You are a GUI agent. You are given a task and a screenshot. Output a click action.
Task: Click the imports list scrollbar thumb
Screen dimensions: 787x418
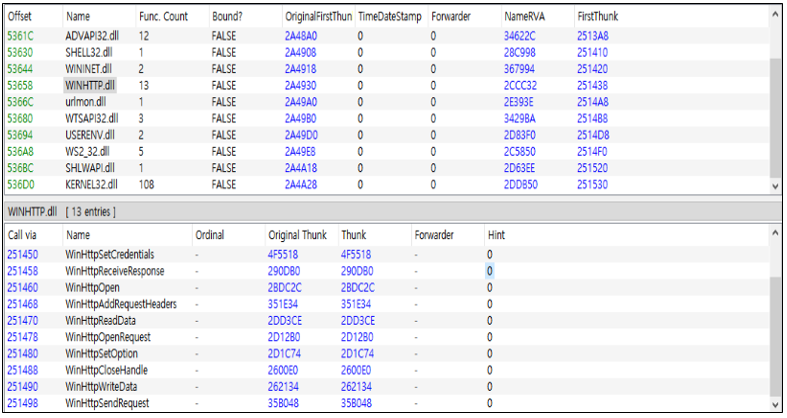(775, 117)
